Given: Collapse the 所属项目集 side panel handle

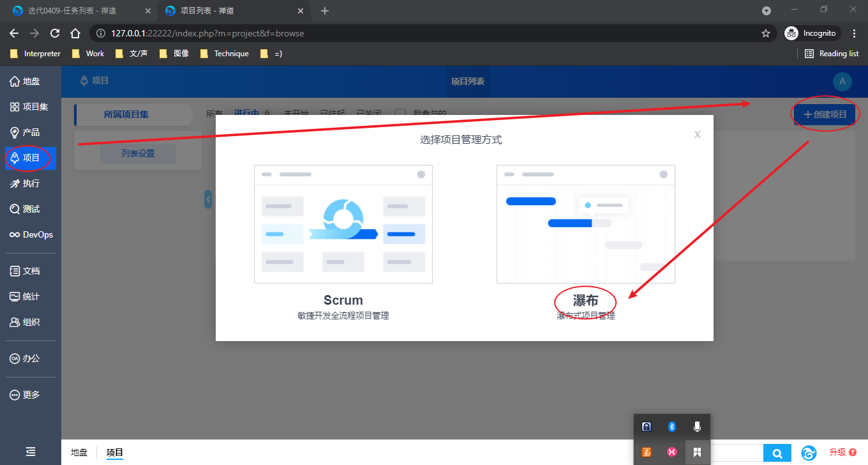Looking at the screenshot, I should point(208,199).
